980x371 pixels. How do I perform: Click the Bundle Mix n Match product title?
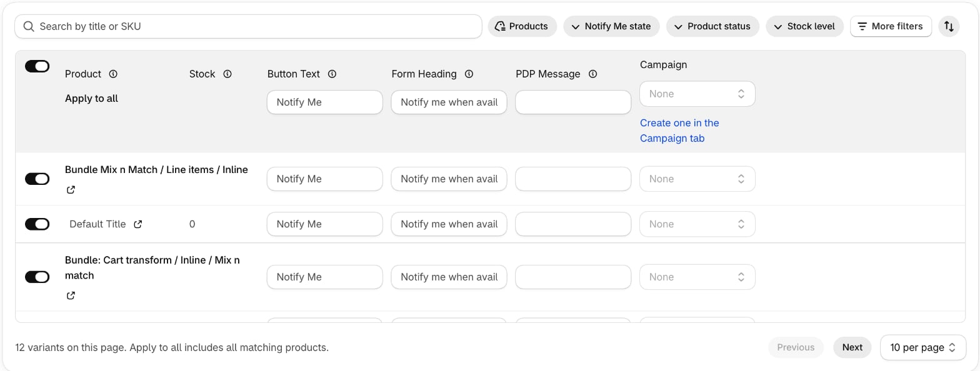156,170
